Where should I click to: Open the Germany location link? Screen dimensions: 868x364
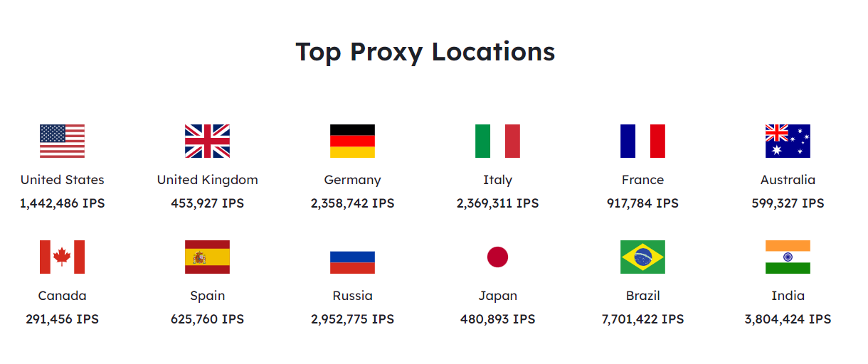coord(352,181)
